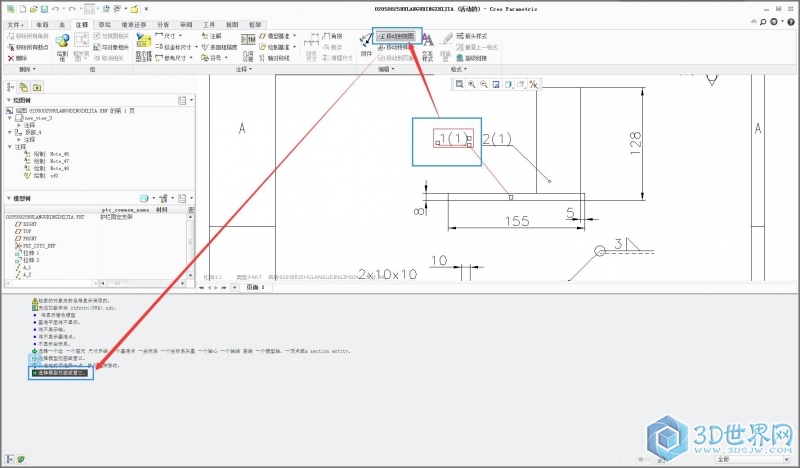This screenshot has width=800, height=468.
Task: Click the Refit icon in graphics toolbar
Action: (x=459, y=84)
